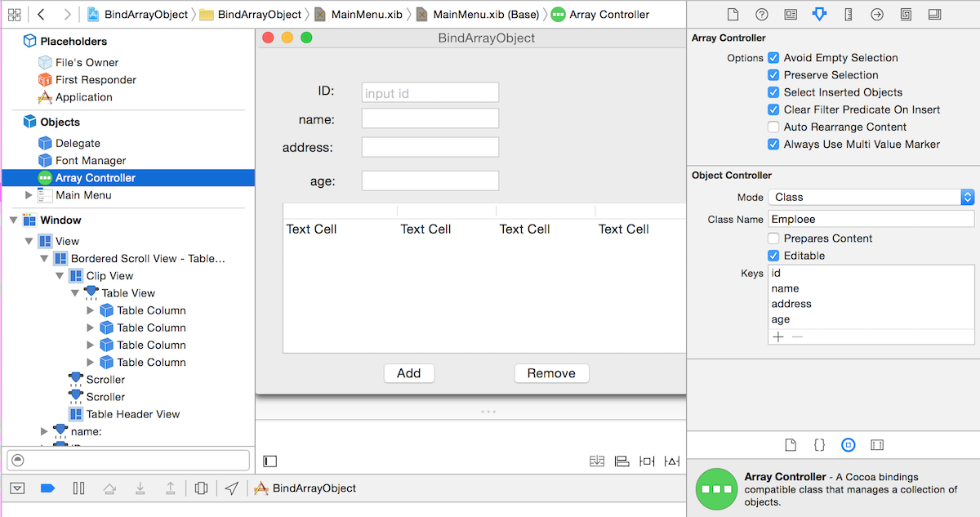Viewport: 980px width, 517px height.
Task: Open the Attributes inspector tab
Action: coord(819,15)
